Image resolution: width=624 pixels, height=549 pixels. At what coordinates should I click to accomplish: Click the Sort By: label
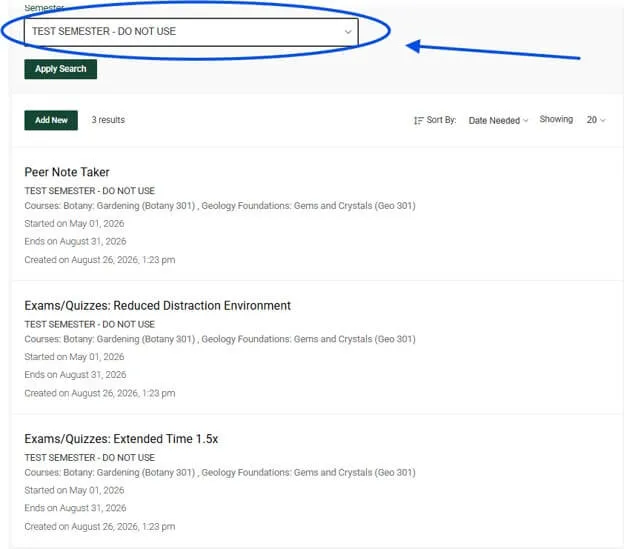(441, 120)
